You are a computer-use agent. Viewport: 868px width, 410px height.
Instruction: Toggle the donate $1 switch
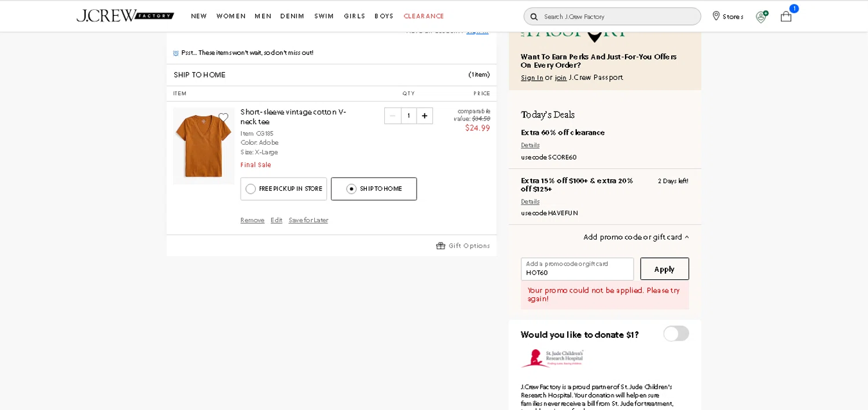click(x=676, y=334)
